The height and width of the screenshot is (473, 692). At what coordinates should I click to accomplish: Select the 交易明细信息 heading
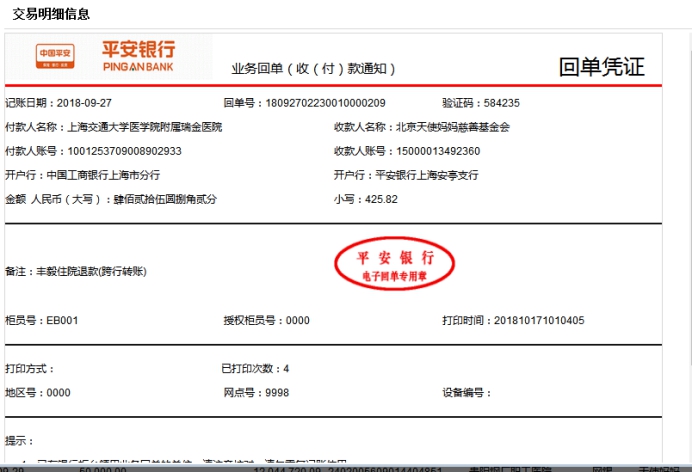click(51, 14)
